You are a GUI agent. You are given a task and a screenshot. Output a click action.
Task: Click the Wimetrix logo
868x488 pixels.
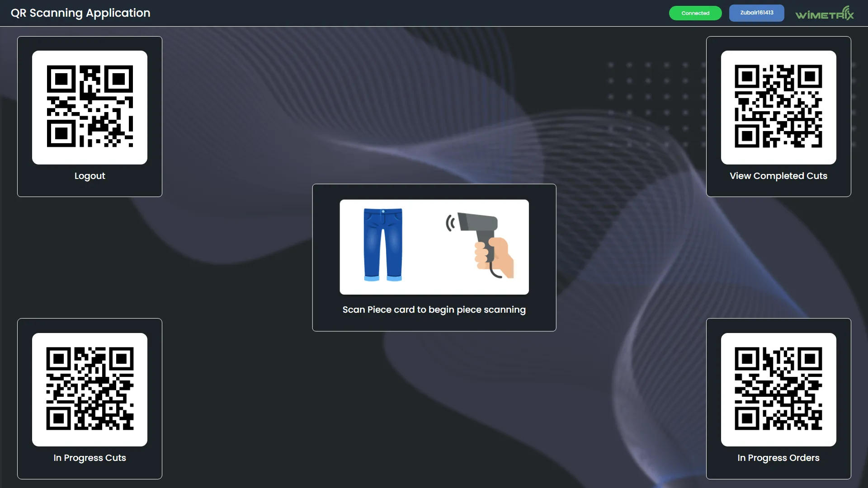point(824,14)
